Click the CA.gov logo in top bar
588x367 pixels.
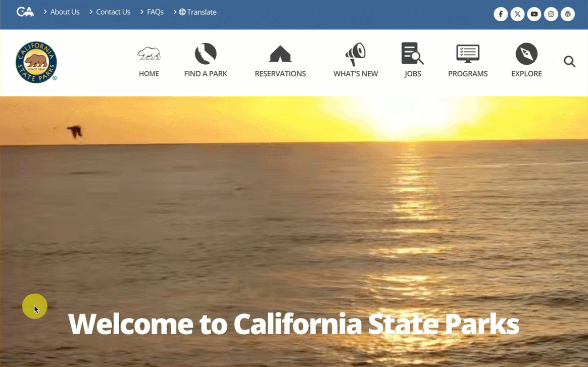click(25, 12)
